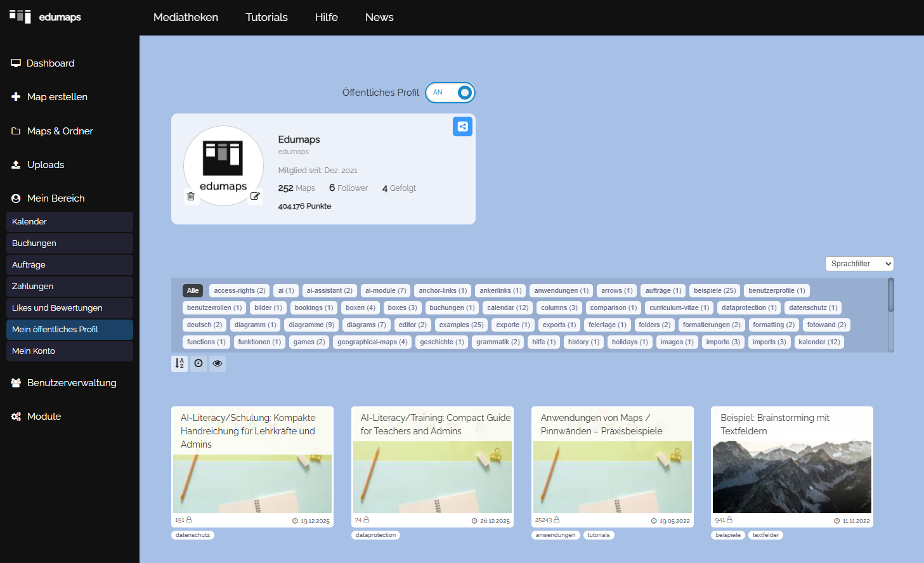Filter by the 'examples (25)' tag
The height and width of the screenshot is (563, 924).
461,325
